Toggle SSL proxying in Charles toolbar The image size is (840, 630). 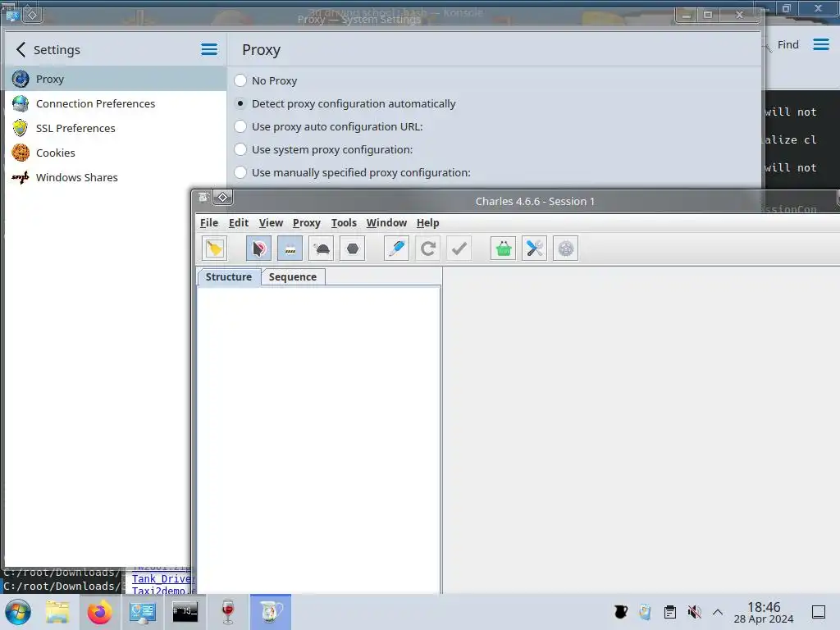click(290, 249)
